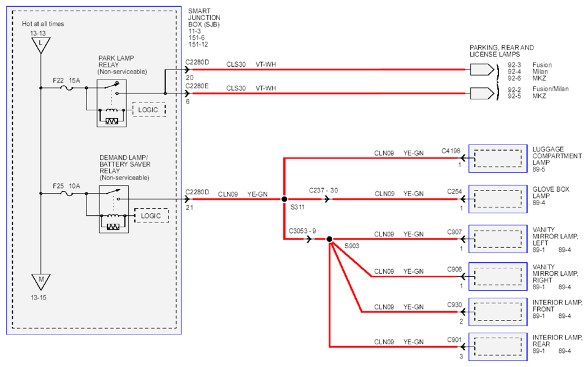
Task: Click the LOGIC box beside Park Lamp Relay
Action: click(x=149, y=110)
